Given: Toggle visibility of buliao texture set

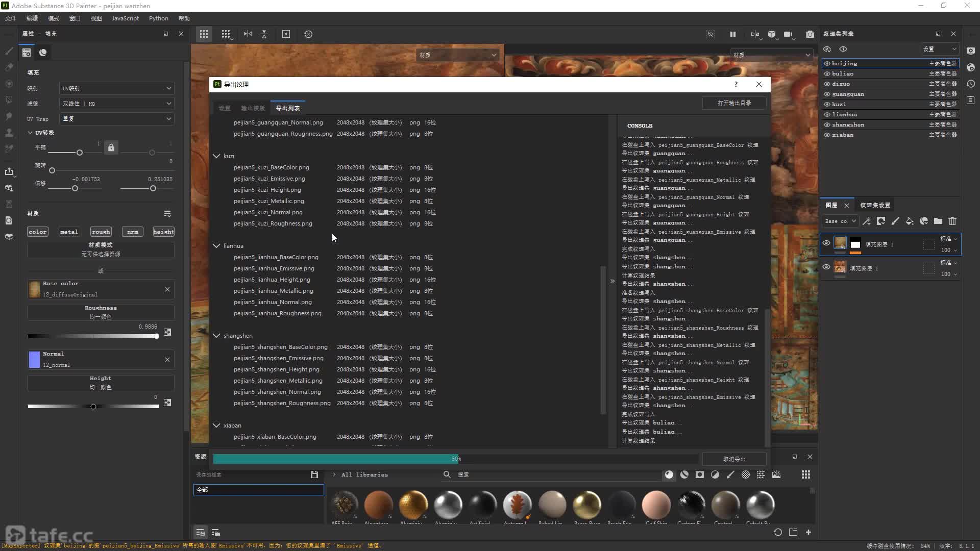Looking at the screenshot, I should click(827, 73).
